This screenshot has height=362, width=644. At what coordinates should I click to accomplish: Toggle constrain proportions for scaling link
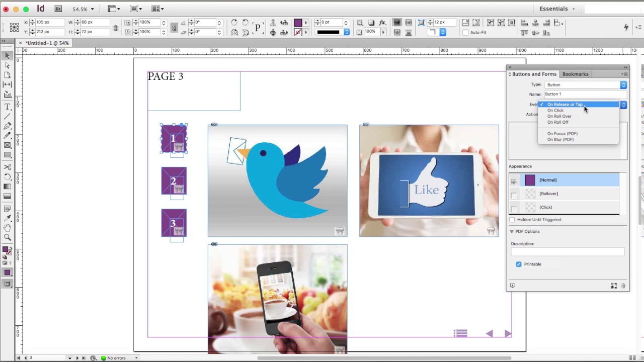point(174,28)
